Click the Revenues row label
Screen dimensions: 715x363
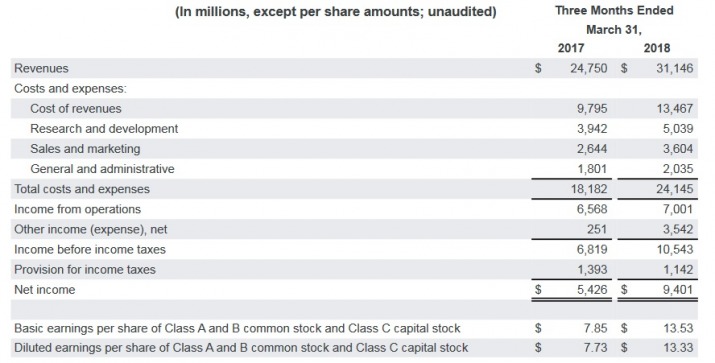pos(41,68)
